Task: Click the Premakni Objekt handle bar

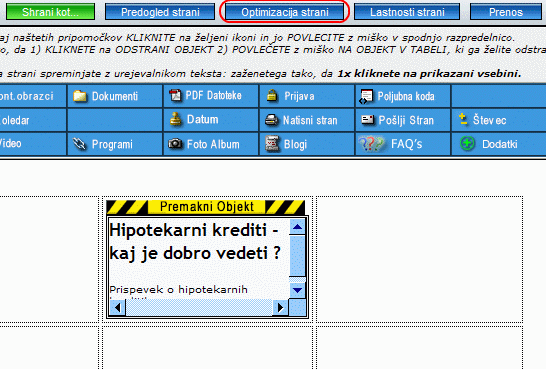Action: coord(206,207)
